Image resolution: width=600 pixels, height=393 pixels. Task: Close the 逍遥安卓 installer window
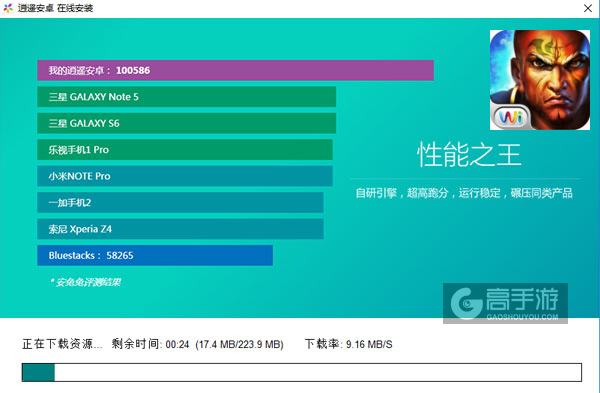[588, 8]
